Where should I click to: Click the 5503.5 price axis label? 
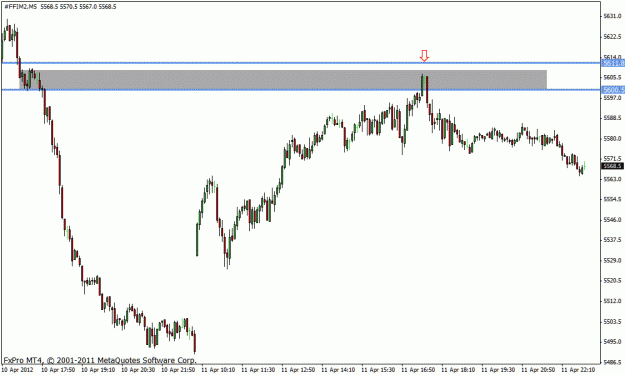coord(613,322)
